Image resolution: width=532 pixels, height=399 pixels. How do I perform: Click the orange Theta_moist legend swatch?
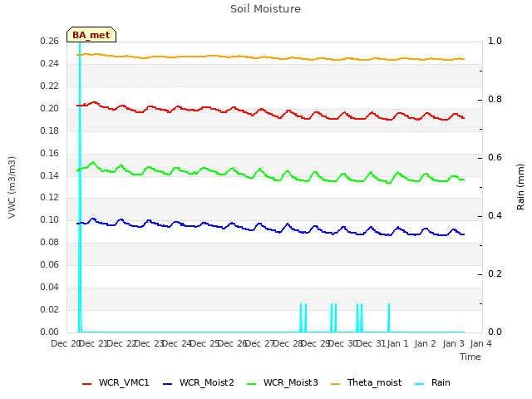335,384
